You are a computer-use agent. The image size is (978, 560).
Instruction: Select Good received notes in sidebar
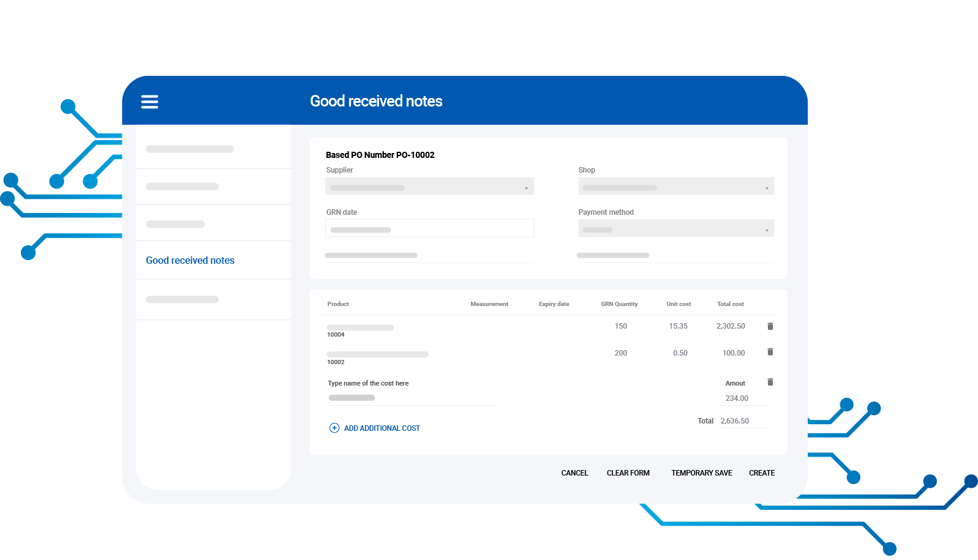[190, 260]
